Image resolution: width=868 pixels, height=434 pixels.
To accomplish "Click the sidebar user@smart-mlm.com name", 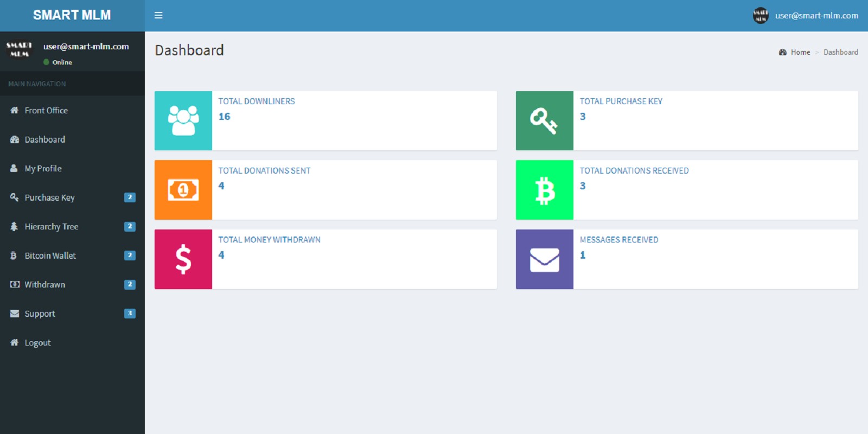I will [x=86, y=47].
